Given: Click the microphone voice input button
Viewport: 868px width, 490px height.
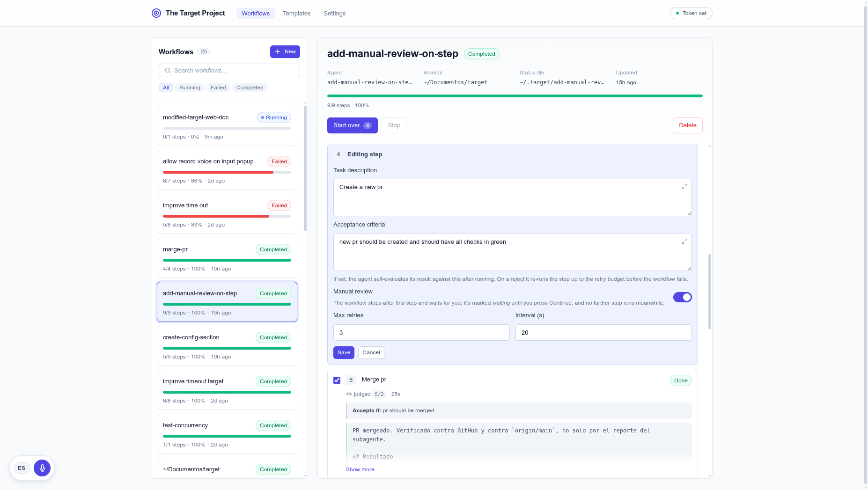Looking at the screenshot, I should tap(42, 468).
